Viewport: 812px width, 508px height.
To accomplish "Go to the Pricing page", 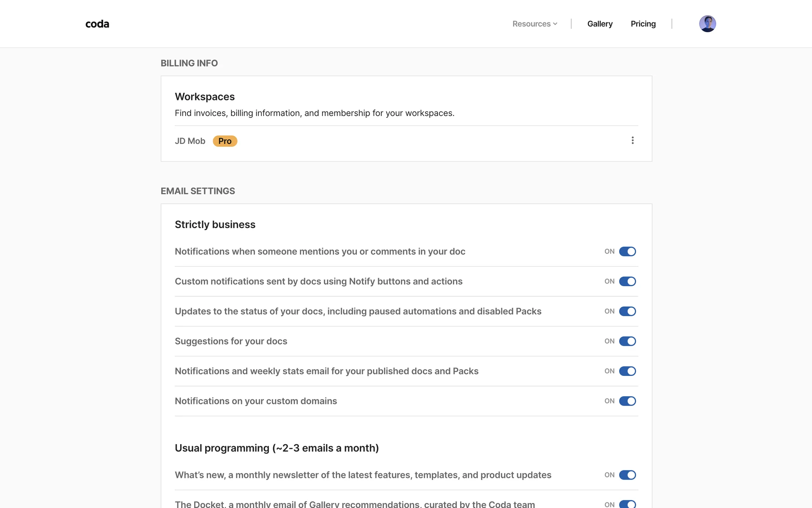I will [x=643, y=24].
